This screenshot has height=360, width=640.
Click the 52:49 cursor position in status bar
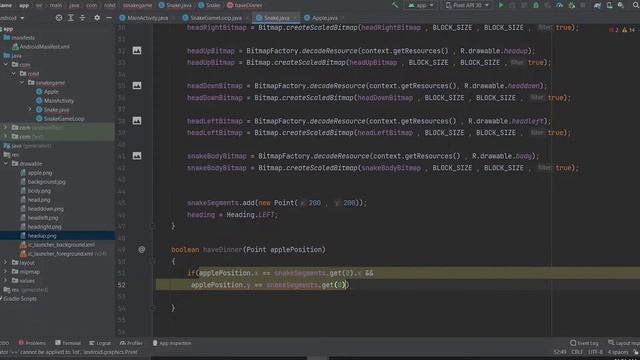[560, 352]
